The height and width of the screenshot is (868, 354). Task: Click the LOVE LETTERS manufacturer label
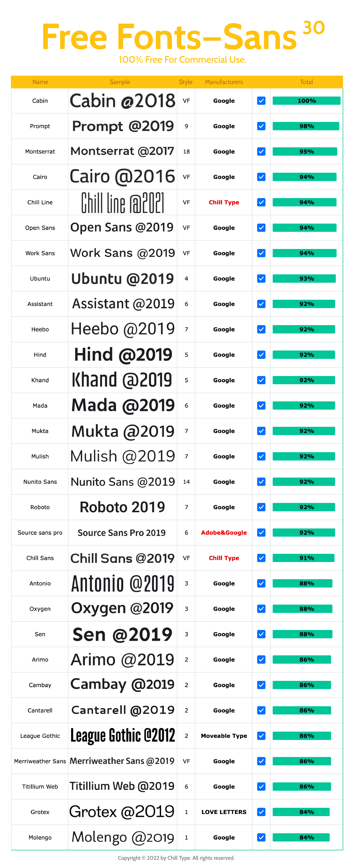click(x=224, y=812)
